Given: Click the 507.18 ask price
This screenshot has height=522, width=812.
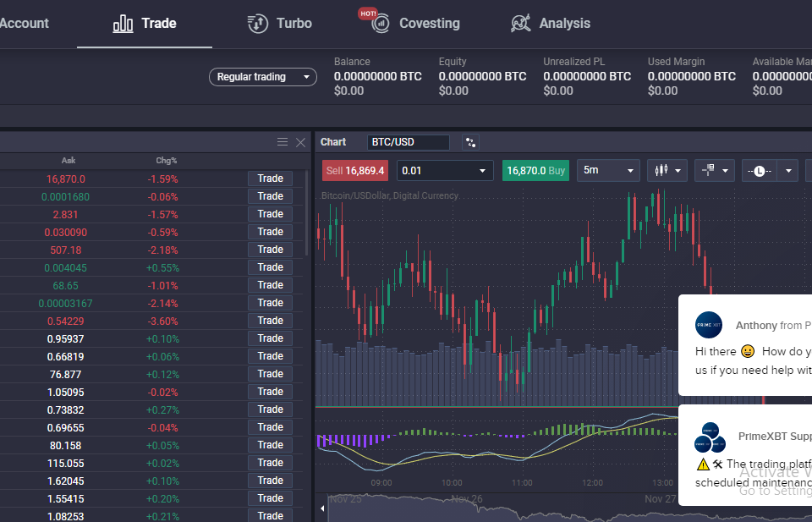Looking at the screenshot, I should click(66, 250).
